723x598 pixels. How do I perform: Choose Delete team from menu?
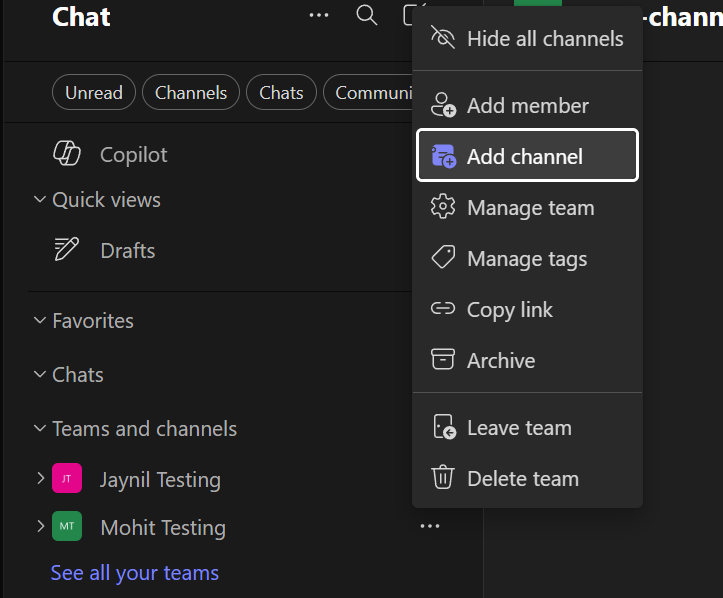527,478
